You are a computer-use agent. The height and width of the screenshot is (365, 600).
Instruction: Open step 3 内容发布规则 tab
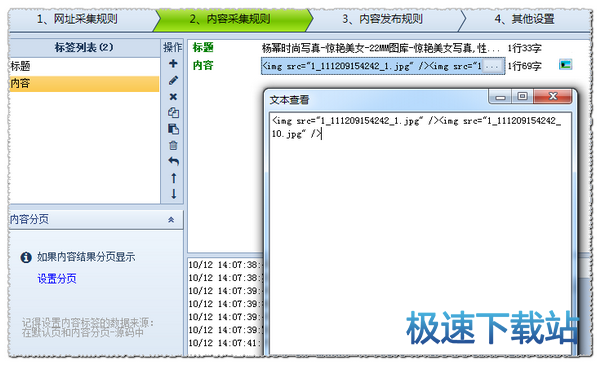tap(382, 19)
